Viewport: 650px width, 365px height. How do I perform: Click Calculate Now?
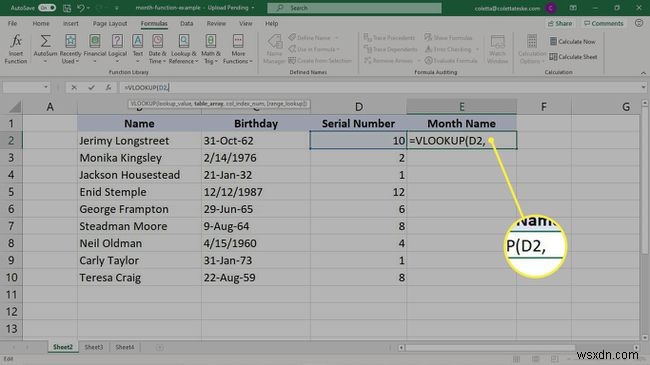pos(572,41)
